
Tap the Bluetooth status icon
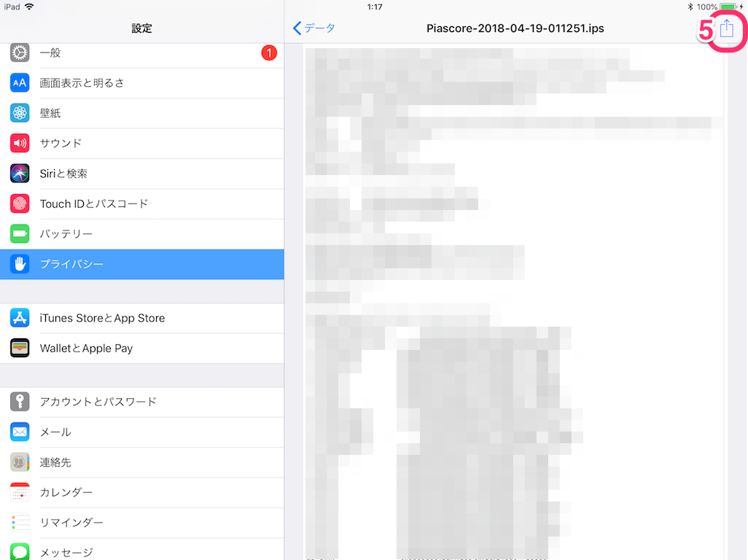tap(690, 7)
